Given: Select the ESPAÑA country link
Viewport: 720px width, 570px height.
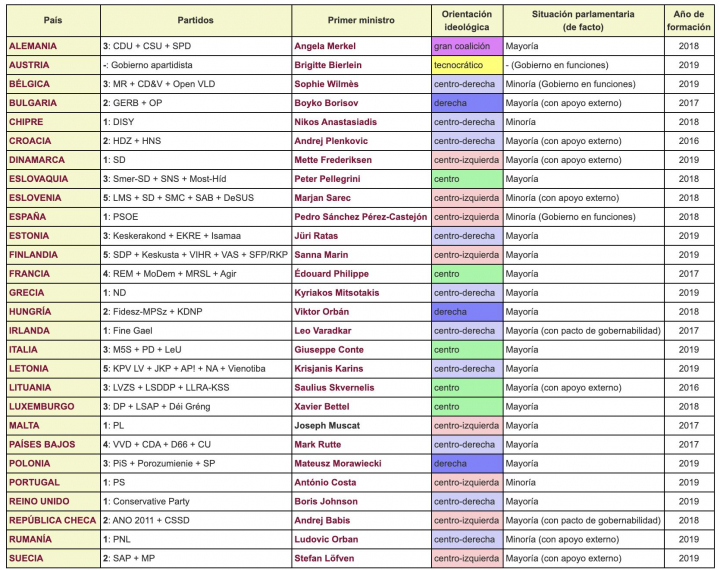Looking at the screenshot, I should 28,216.
